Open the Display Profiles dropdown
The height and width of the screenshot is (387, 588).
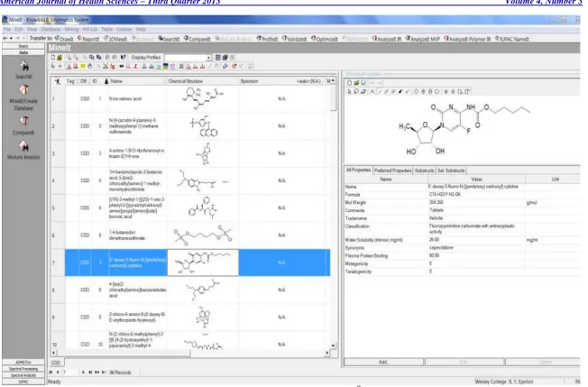208,58
